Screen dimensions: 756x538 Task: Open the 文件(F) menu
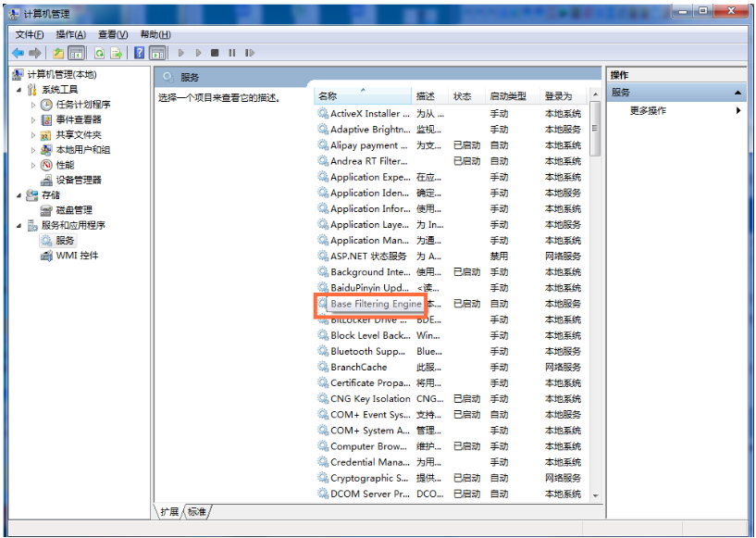pos(30,34)
